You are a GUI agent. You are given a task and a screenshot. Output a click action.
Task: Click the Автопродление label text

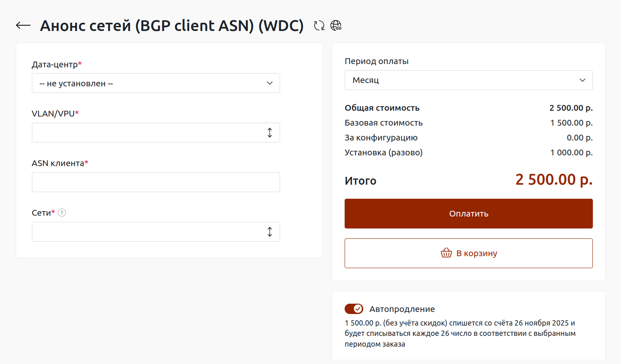click(x=402, y=309)
